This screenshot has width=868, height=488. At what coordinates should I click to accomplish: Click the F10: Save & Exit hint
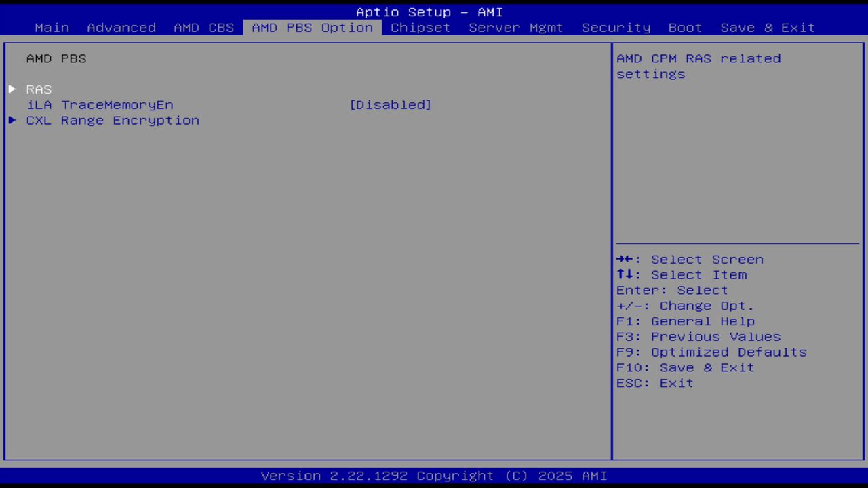point(686,368)
